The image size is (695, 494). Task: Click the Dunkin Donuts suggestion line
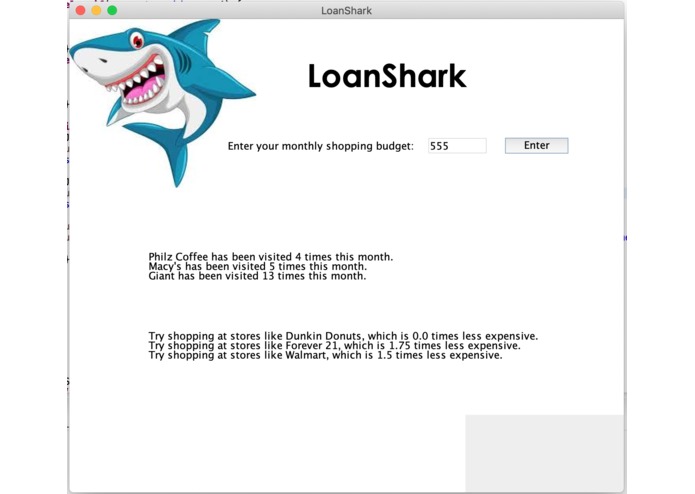(343, 336)
